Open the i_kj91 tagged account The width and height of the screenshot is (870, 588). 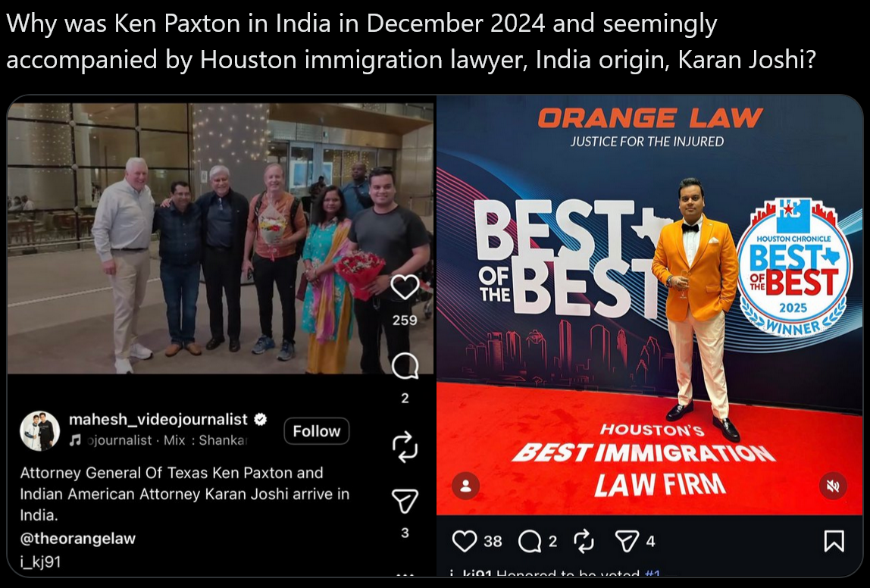click(40, 561)
